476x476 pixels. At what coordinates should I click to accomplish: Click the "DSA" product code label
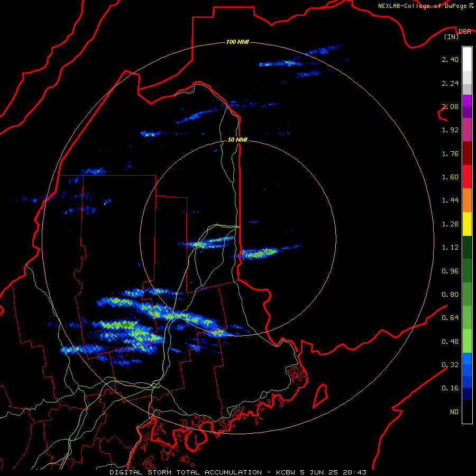465,32
